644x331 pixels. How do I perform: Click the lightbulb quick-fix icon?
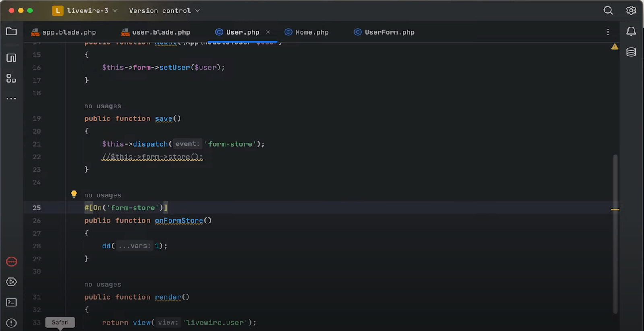pyautogui.click(x=74, y=194)
